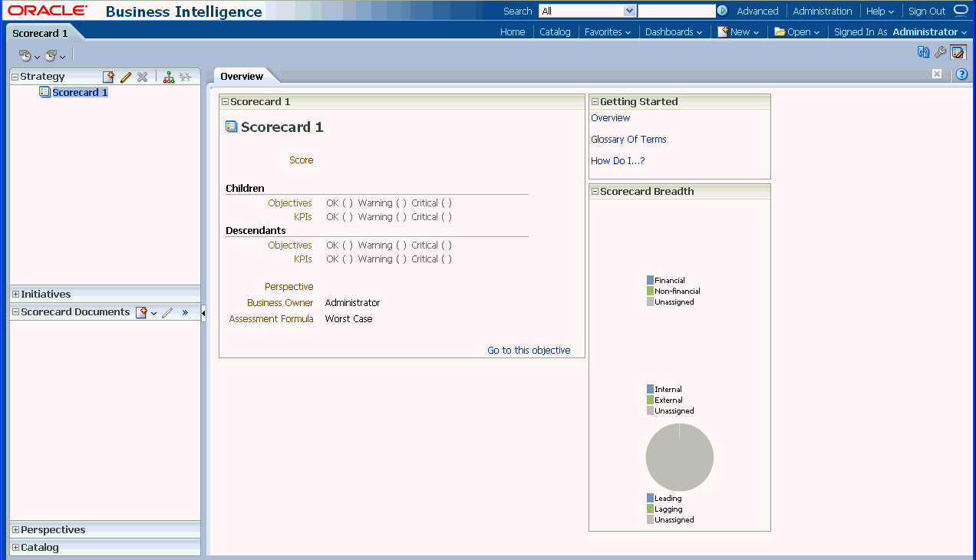
Task: Click the Administrator business owner value
Action: click(352, 303)
